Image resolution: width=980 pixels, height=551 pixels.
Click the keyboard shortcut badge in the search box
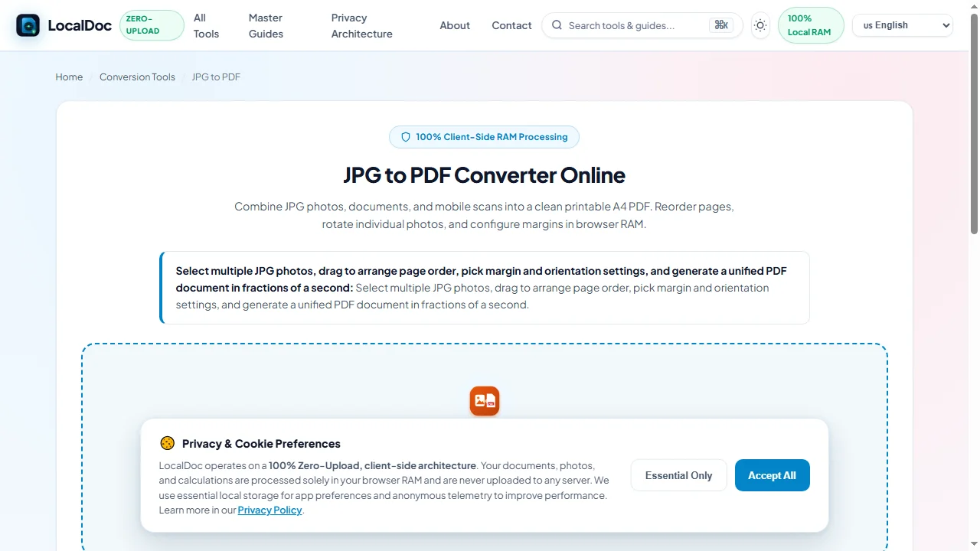click(x=721, y=25)
